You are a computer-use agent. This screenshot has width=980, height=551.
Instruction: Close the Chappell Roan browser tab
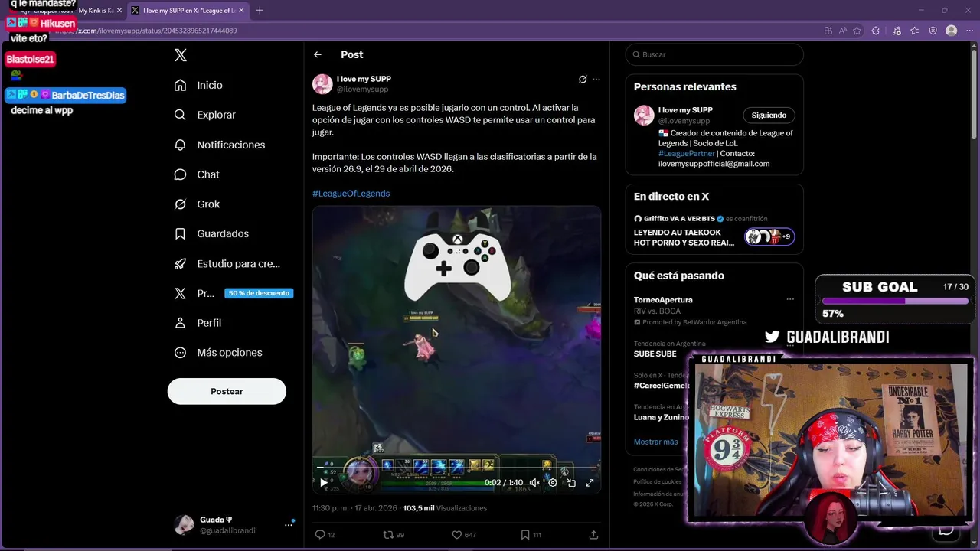(x=119, y=11)
